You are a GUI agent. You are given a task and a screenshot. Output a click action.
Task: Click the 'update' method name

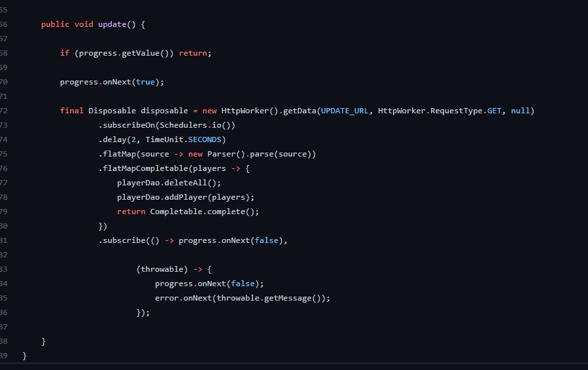coord(112,24)
